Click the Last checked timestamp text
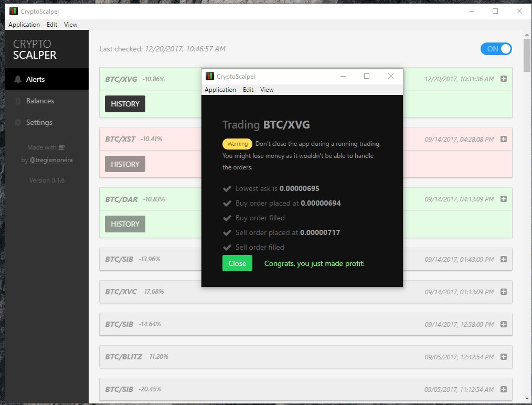Viewport: 532px width, 405px height. [x=185, y=49]
